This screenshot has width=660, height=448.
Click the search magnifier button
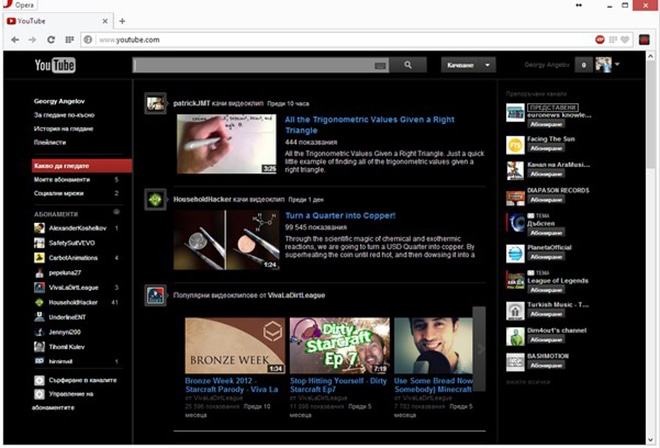coord(408,65)
